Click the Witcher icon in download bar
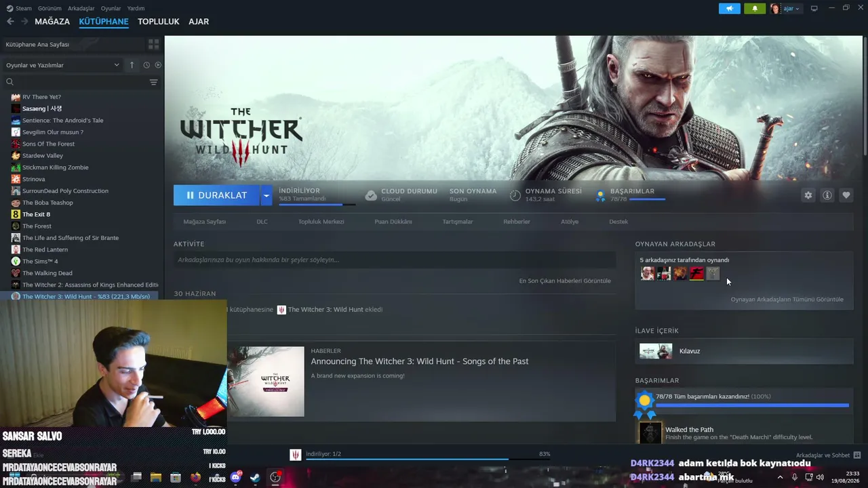The image size is (868, 488). 296,455
